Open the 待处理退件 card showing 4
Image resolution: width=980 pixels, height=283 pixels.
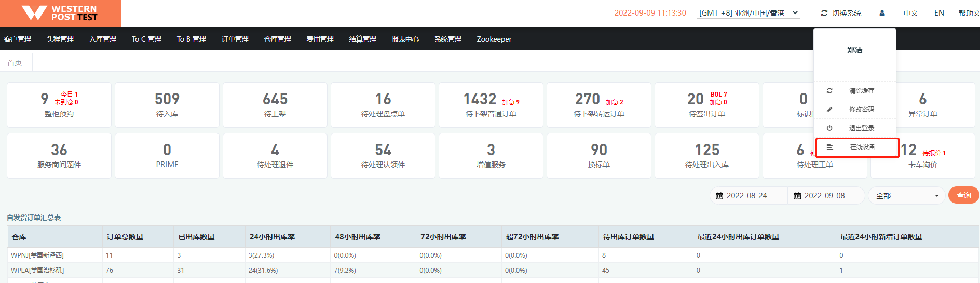pyautogui.click(x=275, y=155)
